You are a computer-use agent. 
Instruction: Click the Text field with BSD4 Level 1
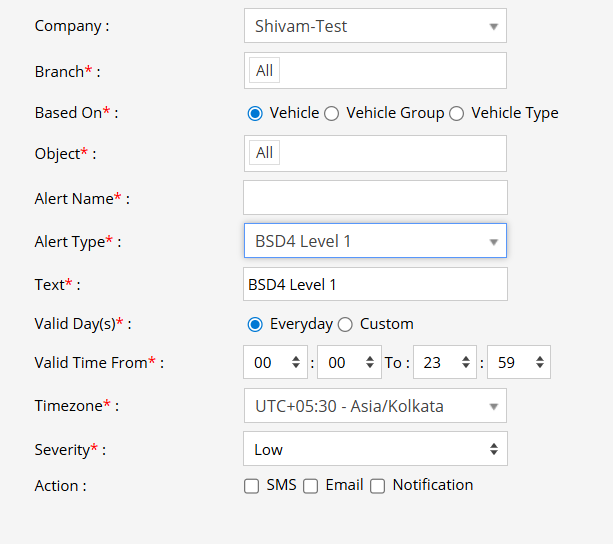click(x=375, y=284)
